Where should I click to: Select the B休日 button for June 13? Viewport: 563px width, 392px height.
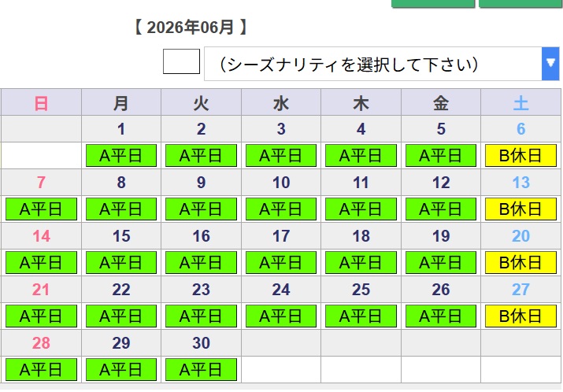point(520,209)
